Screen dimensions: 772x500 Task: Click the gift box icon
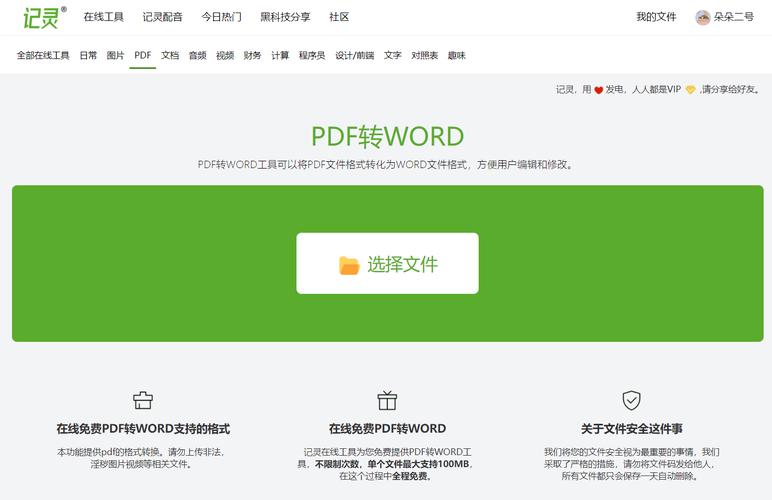(x=387, y=400)
